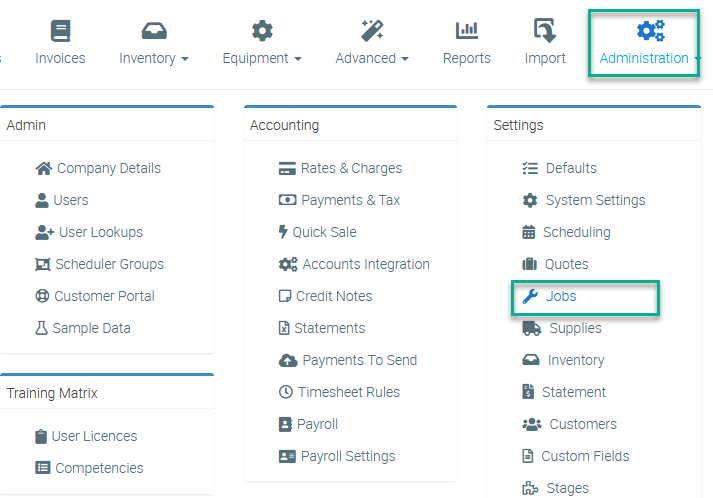Open Payroll Settings page
The width and height of the screenshot is (713, 498).
(348, 456)
